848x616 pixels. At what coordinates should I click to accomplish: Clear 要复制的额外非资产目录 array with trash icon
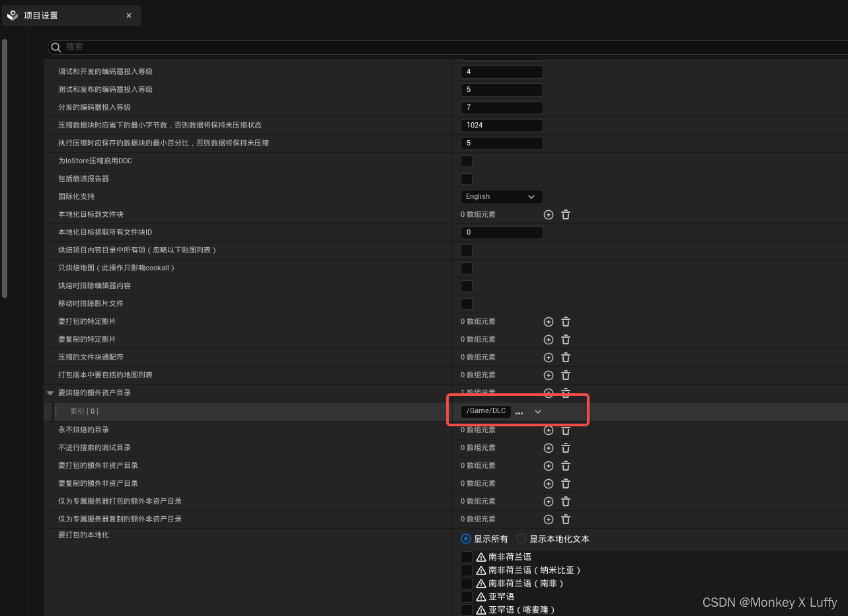[x=566, y=484]
